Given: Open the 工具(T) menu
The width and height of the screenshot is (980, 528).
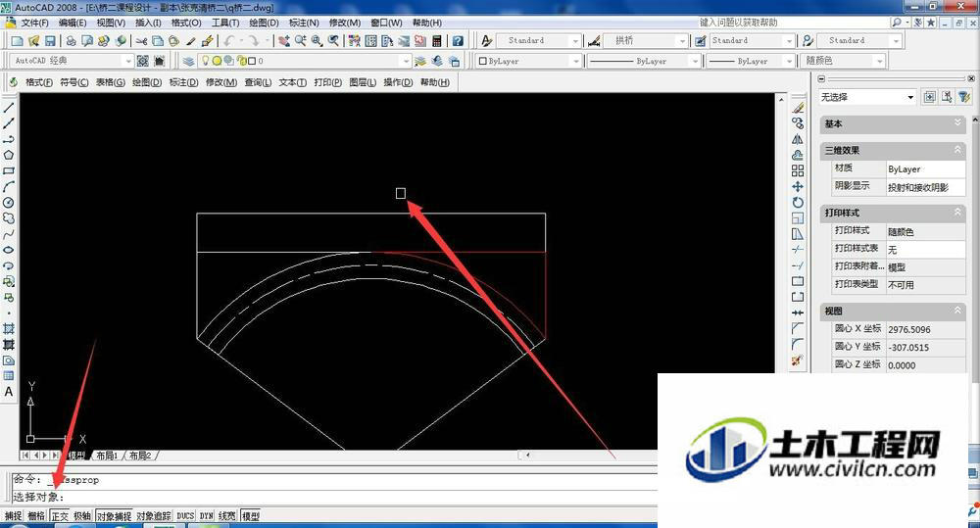Looking at the screenshot, I should (x=225, y=23).
